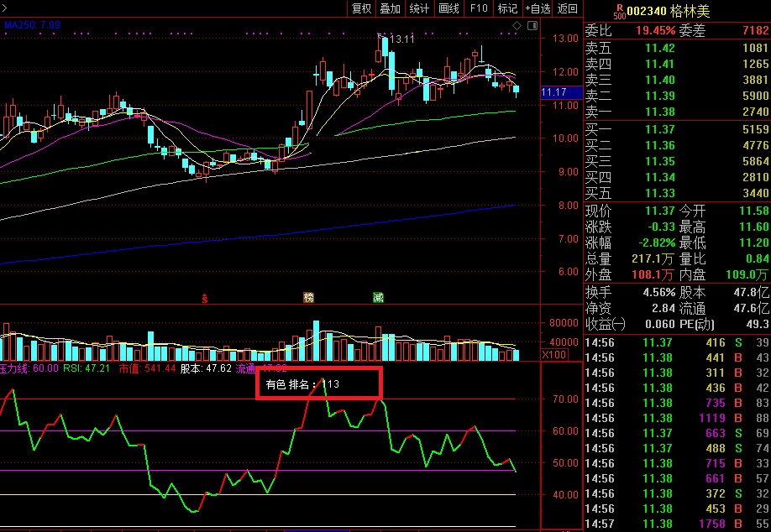The height and width of the screenshot is (532, 771).
Task: Click the 涨幅 value -2.82%
Action: coord(657,243)
